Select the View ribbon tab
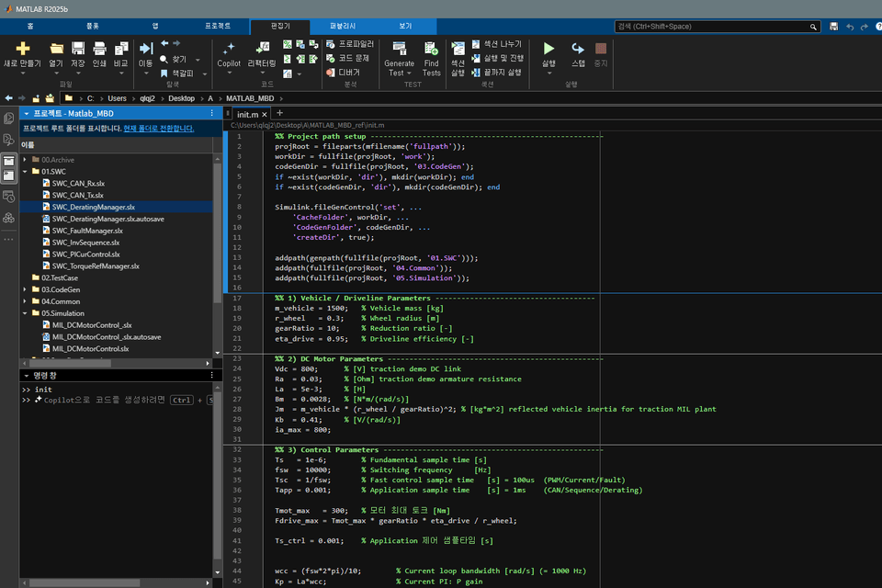 click(x=405, y=27)
